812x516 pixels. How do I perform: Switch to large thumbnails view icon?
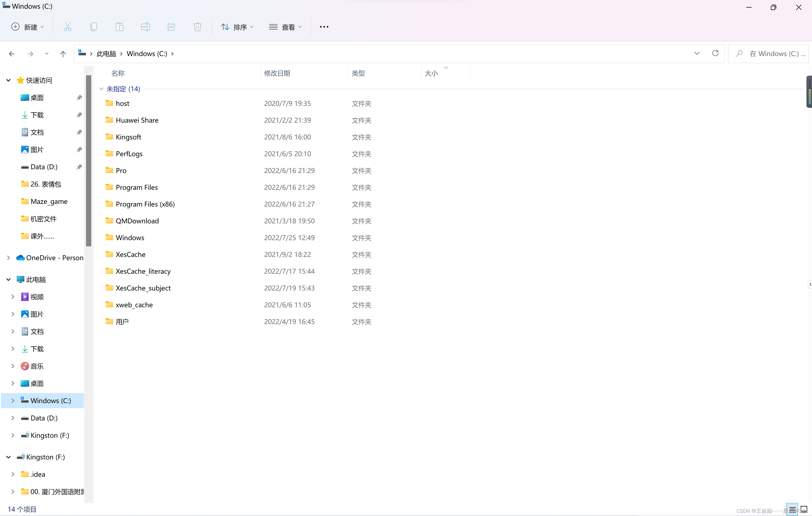pyautogui.click(x=804, y=509)
